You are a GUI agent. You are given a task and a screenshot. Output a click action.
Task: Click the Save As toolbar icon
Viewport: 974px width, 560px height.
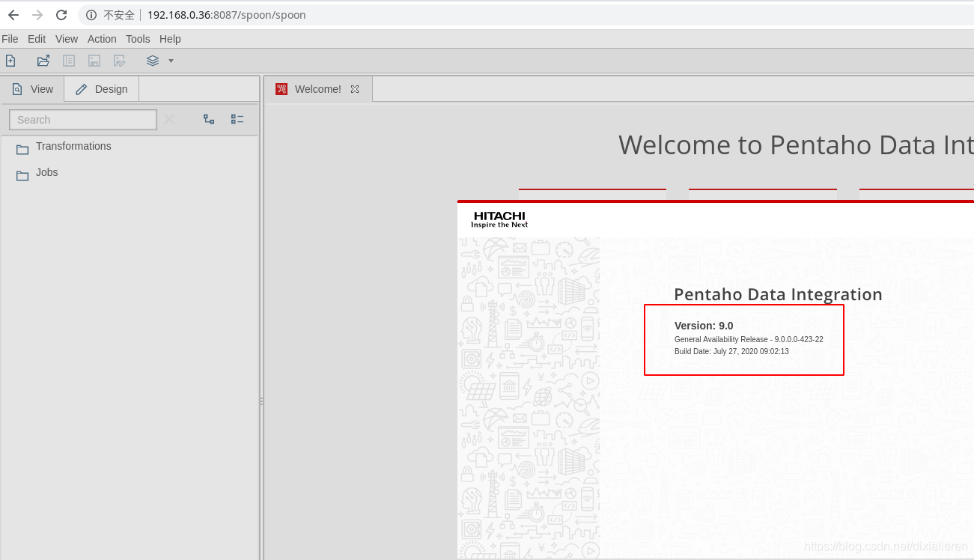119,61
